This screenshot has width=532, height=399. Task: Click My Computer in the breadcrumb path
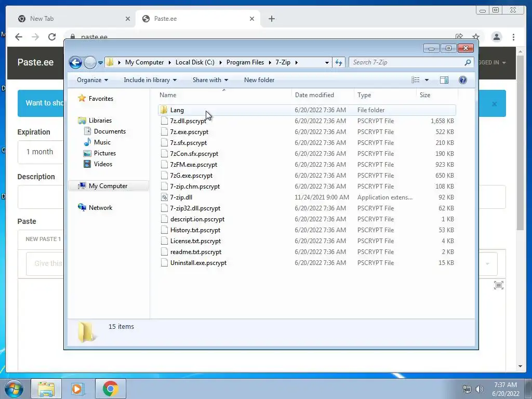pyautogui.click(x=144, y=62)
